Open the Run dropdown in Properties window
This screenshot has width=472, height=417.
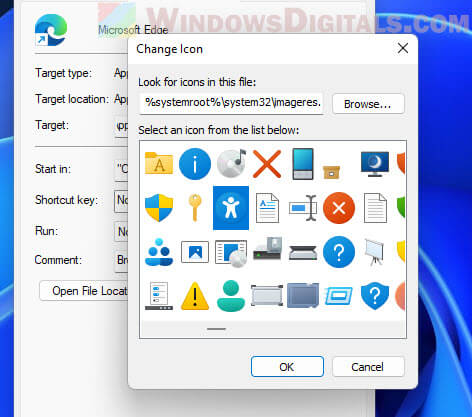(x=122, y=231)
